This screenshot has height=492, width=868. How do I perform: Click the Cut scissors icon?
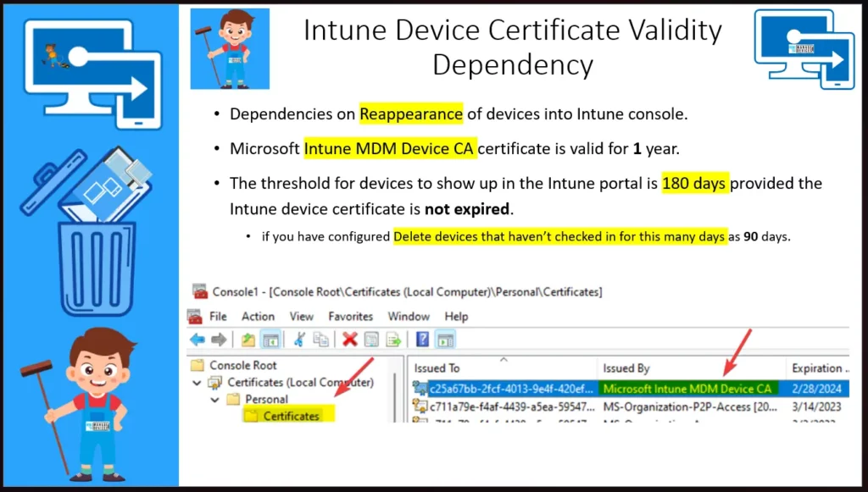click(299, 340)
